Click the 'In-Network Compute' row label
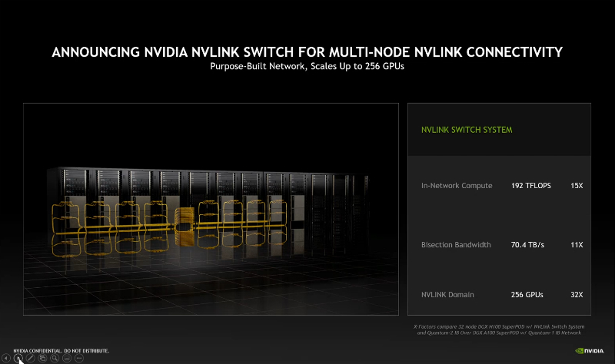 pos(457,186)
